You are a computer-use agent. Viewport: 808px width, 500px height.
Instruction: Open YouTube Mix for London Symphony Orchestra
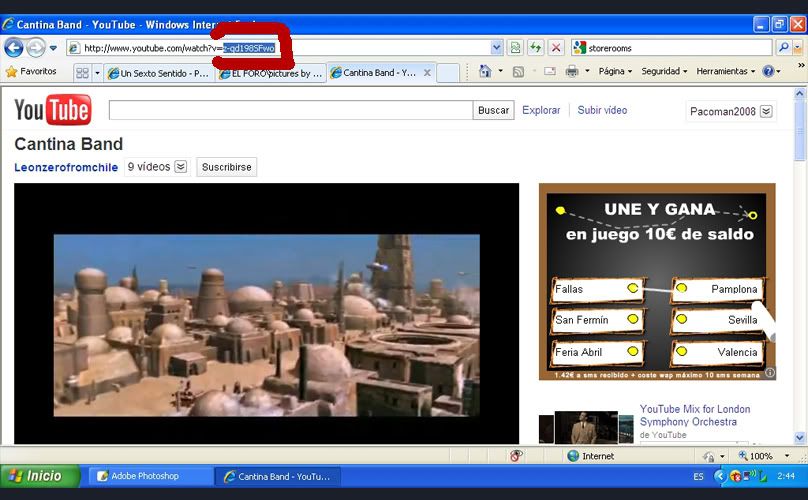[695, 415]
